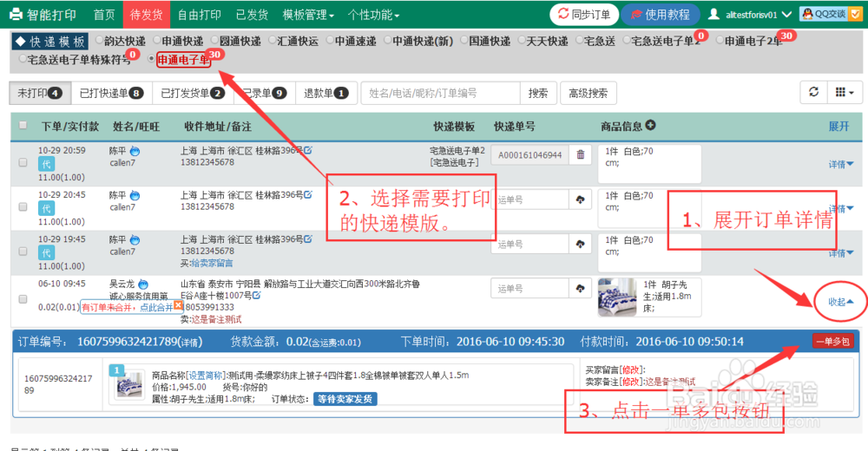The width and height of the screenshot is (868, 451).
Task: Select the 国通快递 template radio
Action: pos(464,40)
